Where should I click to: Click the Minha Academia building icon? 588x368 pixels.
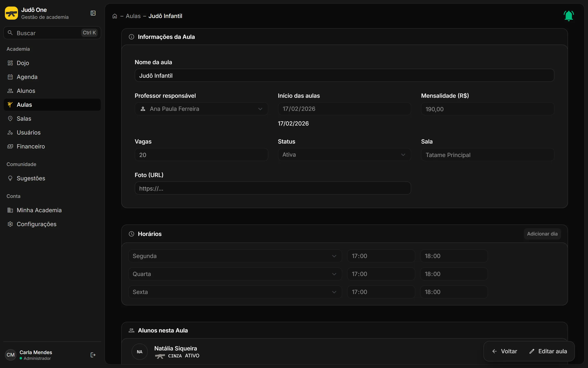[x=10, y=210]
